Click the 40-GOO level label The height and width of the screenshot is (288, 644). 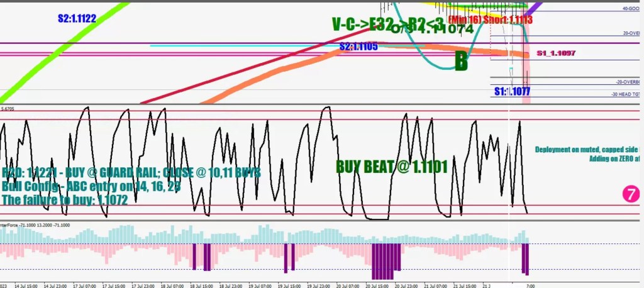631,9
